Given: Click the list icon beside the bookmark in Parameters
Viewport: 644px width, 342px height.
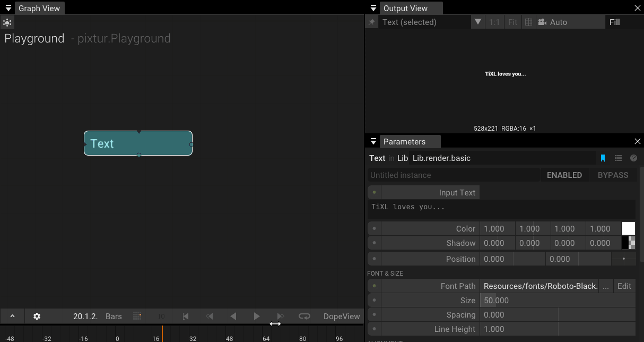Looking at the screenshot, I should (618, 158).
